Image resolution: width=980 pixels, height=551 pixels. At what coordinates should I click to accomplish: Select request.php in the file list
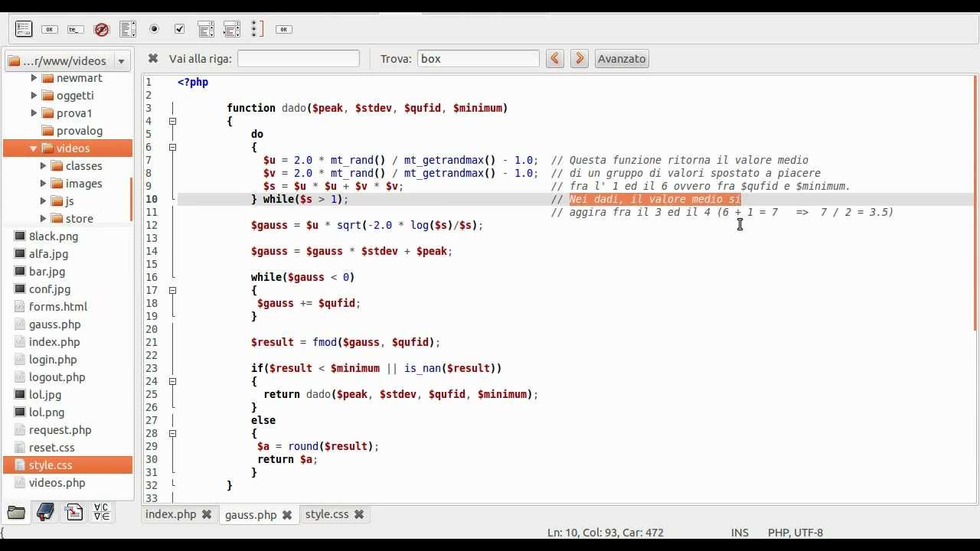(x=60, y=430)
